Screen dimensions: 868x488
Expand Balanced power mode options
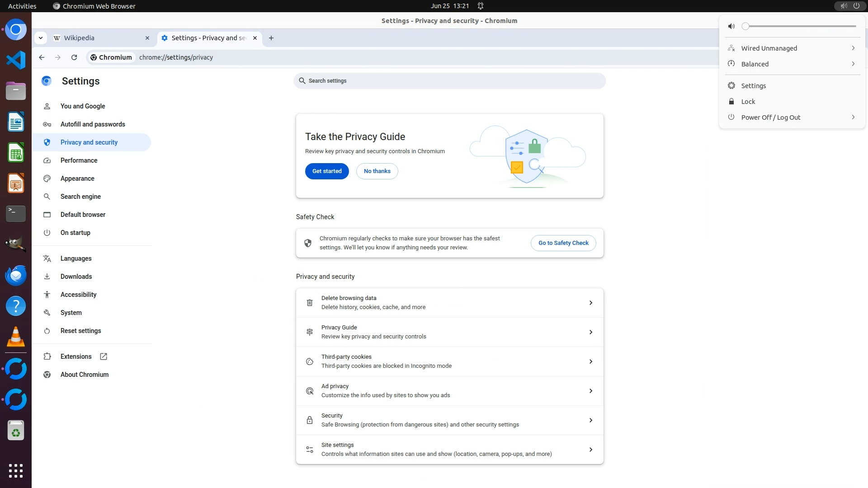coord(791,64)
